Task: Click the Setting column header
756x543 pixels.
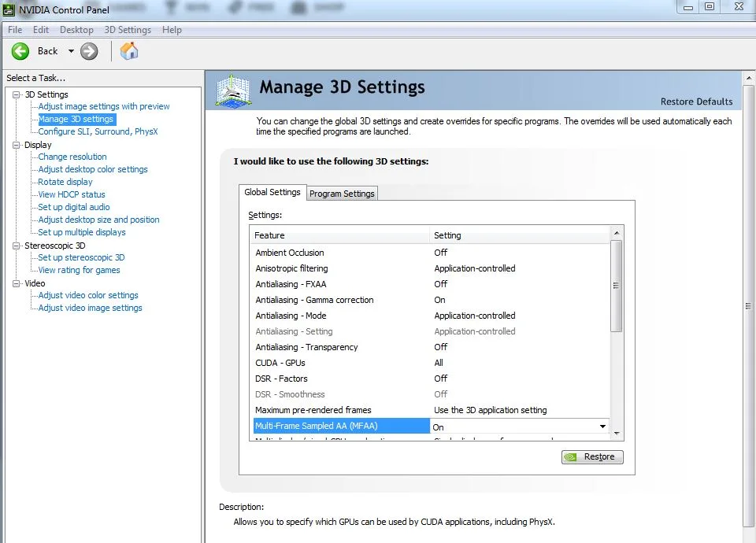Action: pos(519,235)
